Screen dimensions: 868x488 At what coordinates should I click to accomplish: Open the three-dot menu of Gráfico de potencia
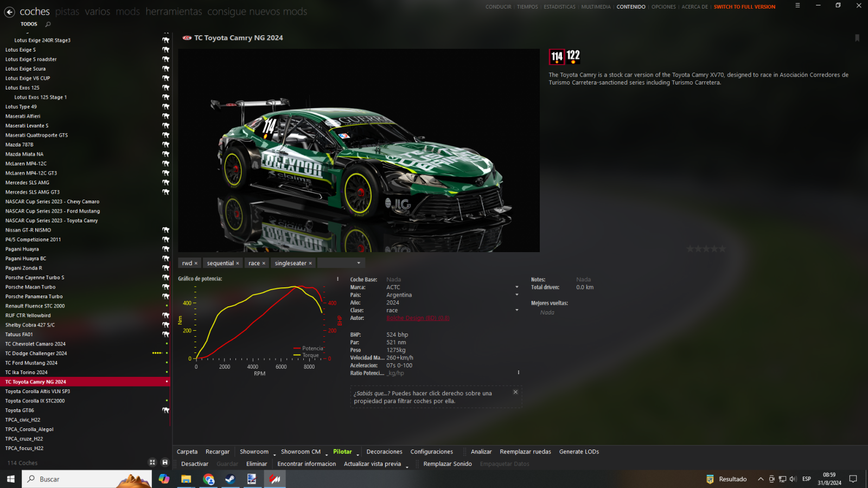coord(337,279)
